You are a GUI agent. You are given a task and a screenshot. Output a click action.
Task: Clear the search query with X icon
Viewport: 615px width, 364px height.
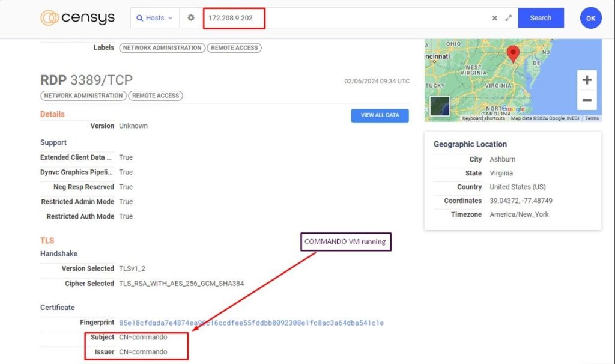[495, 18]
